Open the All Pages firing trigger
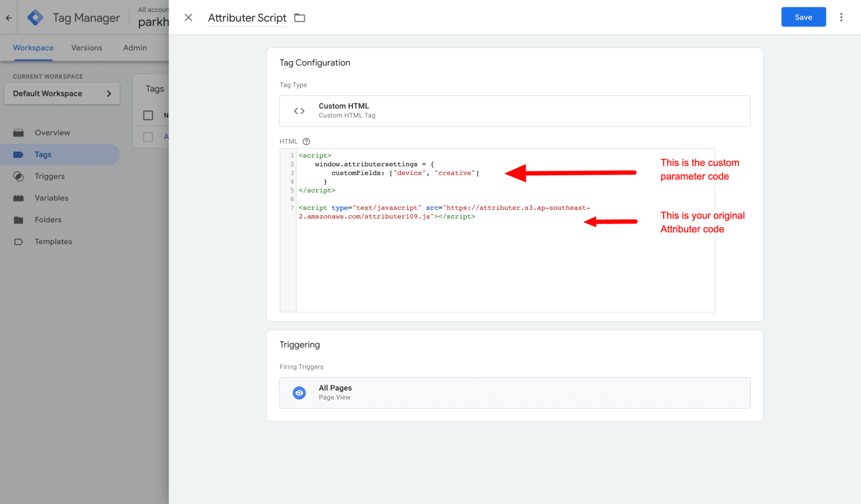The height and width of the screenshot is (504, 861). [x=515, y=393]
